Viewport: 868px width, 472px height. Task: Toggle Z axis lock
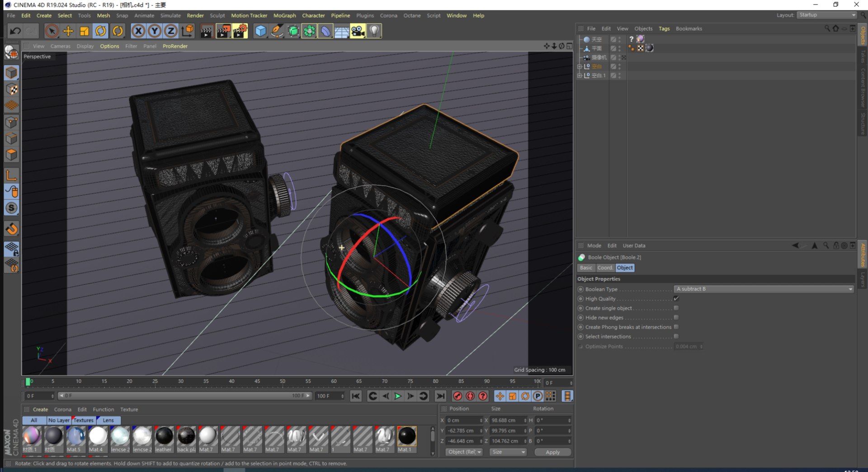[x=171, y=31]
